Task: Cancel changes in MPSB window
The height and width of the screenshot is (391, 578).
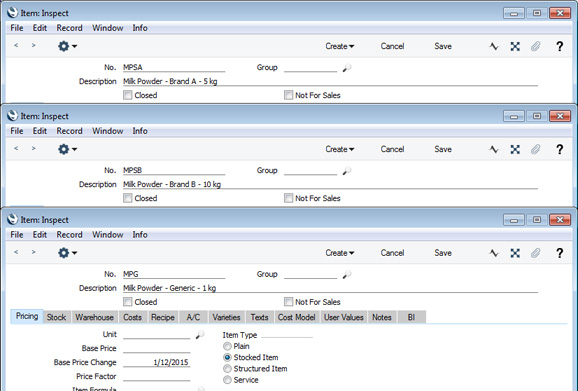Action: pyautogui.click(x=392, y=149)
